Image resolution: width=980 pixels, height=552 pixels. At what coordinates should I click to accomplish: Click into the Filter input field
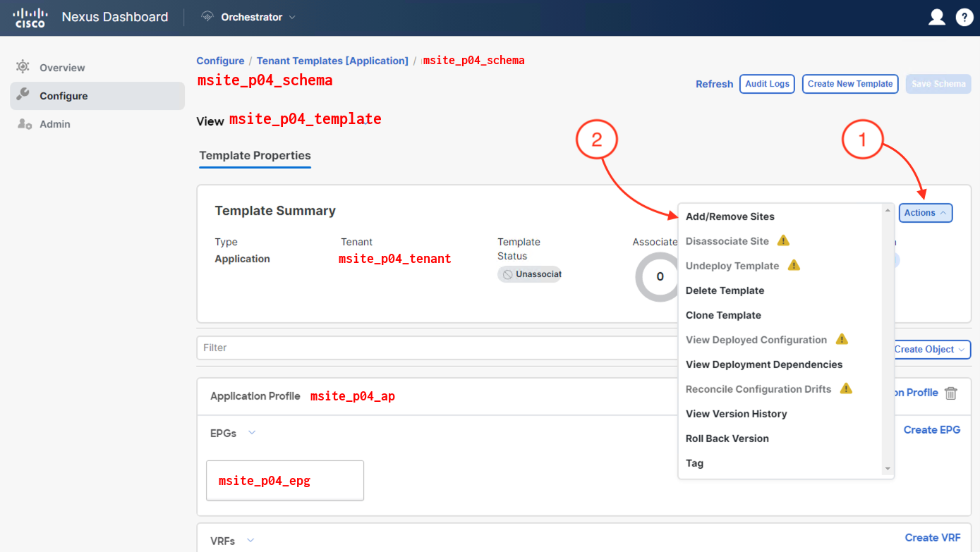(x=437, y=348)
